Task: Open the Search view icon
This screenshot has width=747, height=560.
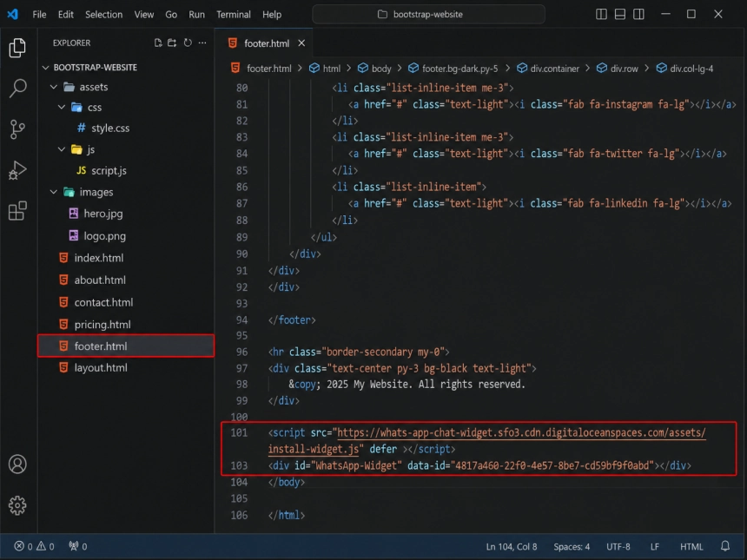Action: coord(17,88)
